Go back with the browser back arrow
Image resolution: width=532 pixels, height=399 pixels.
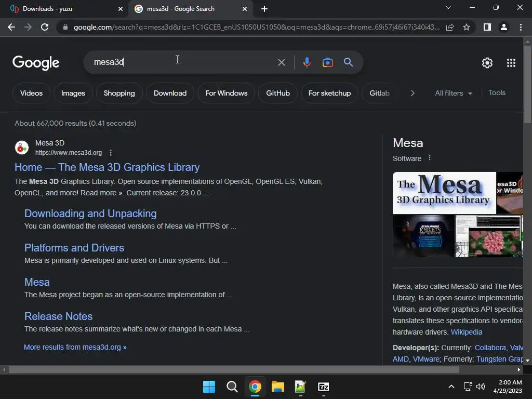coord(11,27)
